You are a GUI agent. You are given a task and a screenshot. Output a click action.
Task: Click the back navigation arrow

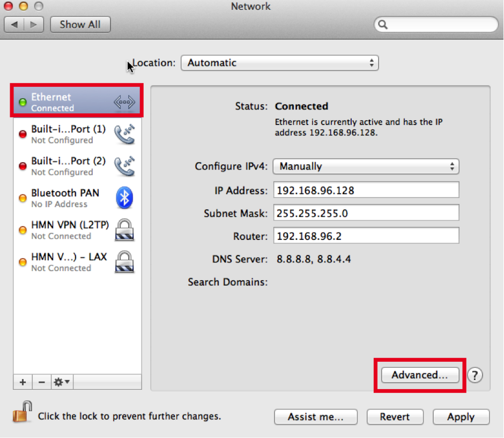pyautogui.click(x=14, y=25)
